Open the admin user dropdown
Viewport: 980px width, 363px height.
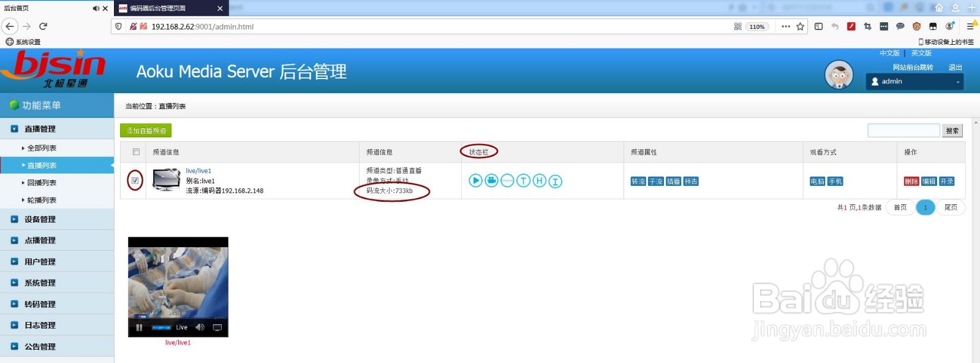point(914,82)
